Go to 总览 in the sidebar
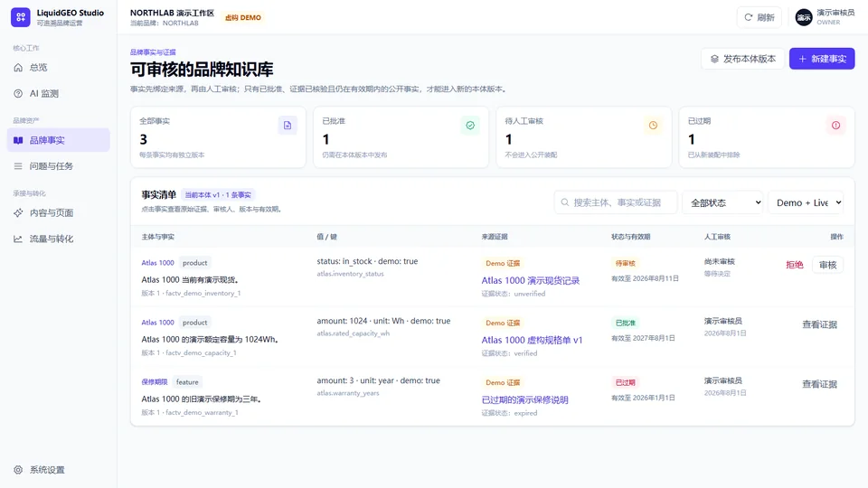The height and width of the screenshot is (488, 868). tap(58, 68)
